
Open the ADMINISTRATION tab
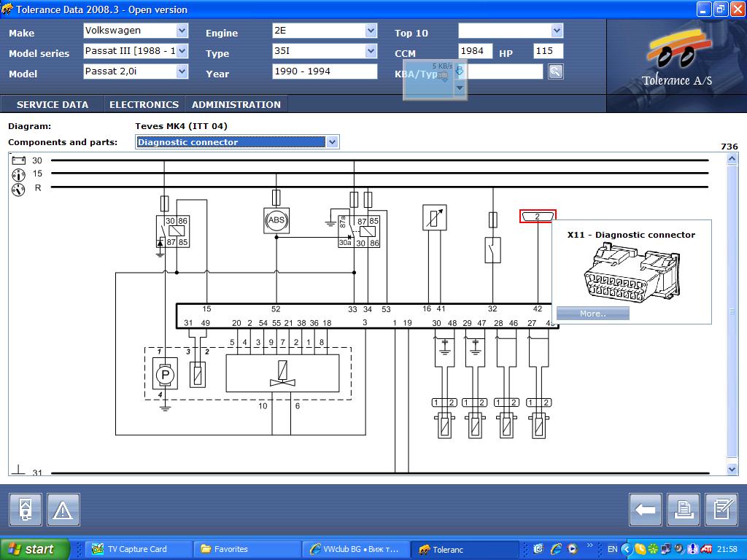click(236, 104)
